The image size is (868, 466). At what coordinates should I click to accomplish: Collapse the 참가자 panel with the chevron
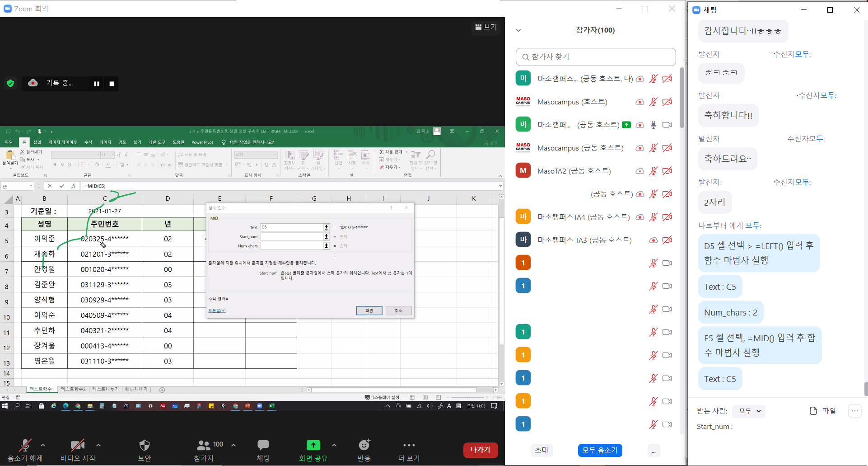pyautogui.click(x=518, y=30)
